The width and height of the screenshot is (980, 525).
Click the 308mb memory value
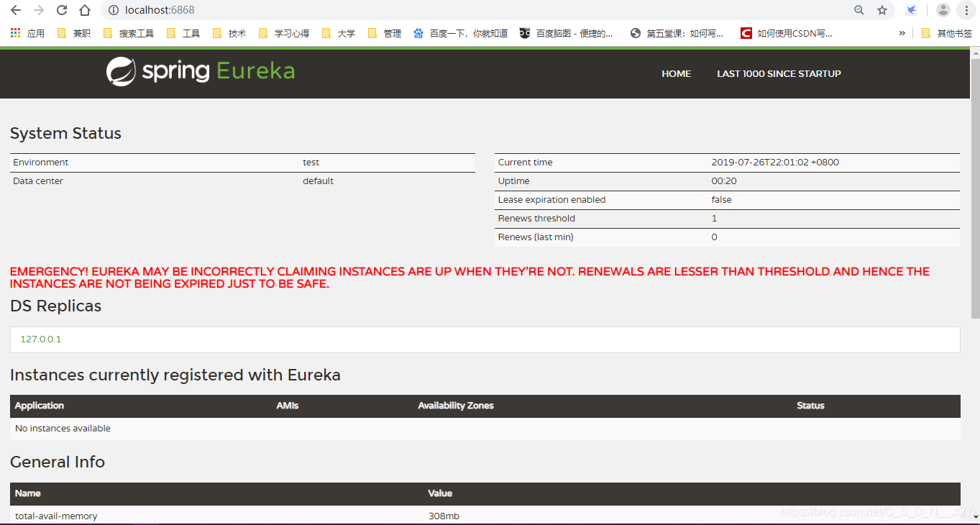point(444,516)
